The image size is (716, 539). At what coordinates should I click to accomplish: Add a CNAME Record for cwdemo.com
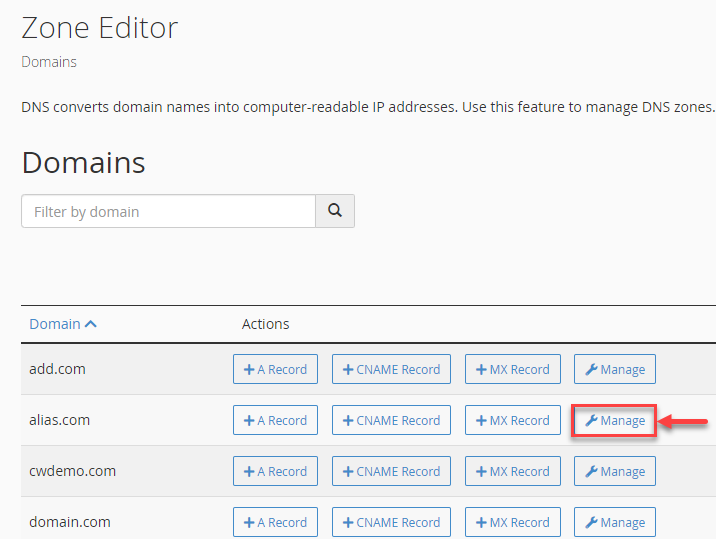[x=391, y=471]
